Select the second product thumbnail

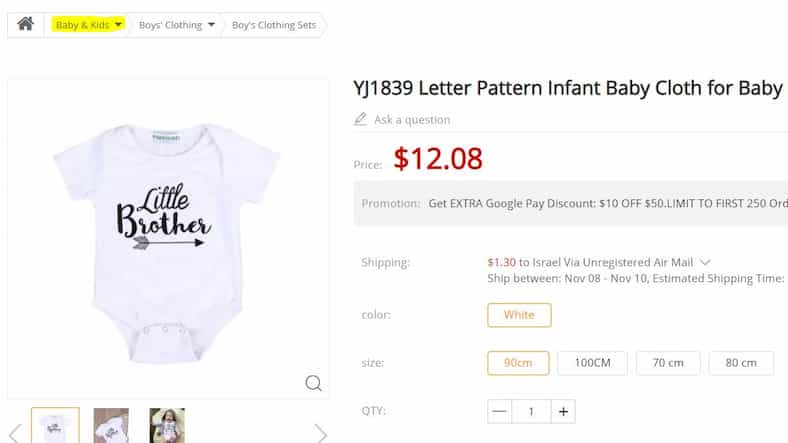(x=111, y=426)
